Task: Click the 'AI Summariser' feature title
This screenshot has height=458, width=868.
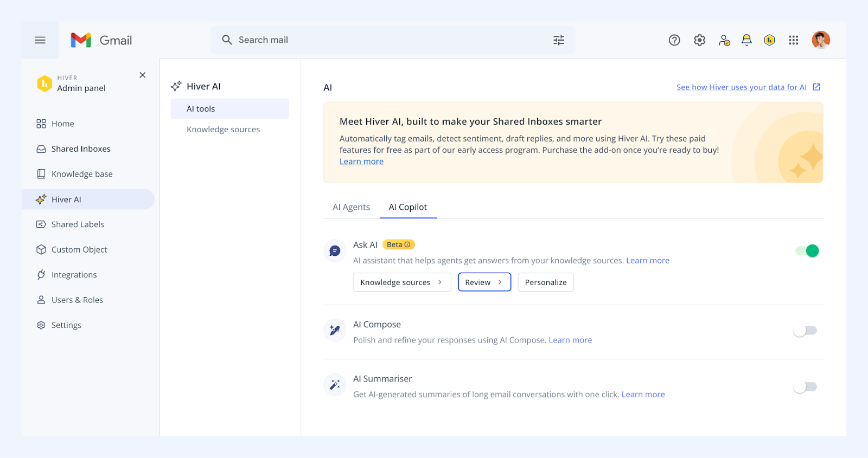Action: coord(382,379)
